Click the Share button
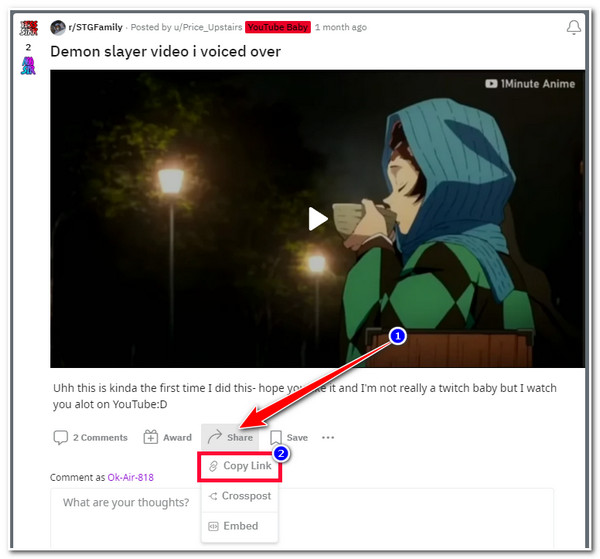Viewport: 600px width, 559px height. click(230, 437)
